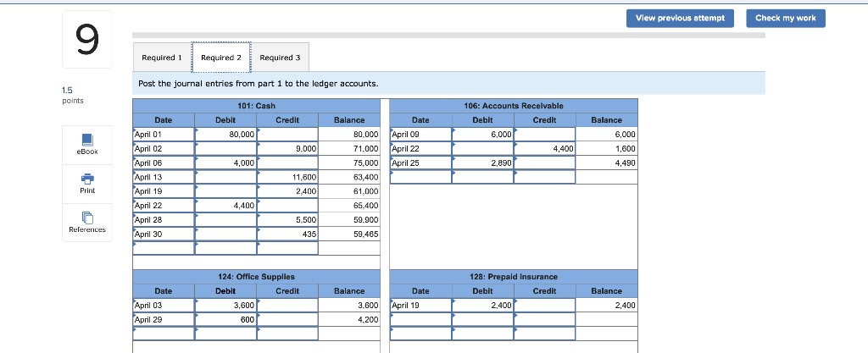Click Cash credit field showing 2,400

coord(288,191)
